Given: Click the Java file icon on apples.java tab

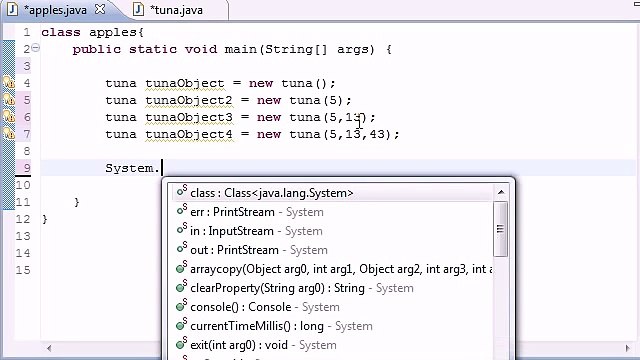Looking at the screenshot, I should click(x=12, y=9).
